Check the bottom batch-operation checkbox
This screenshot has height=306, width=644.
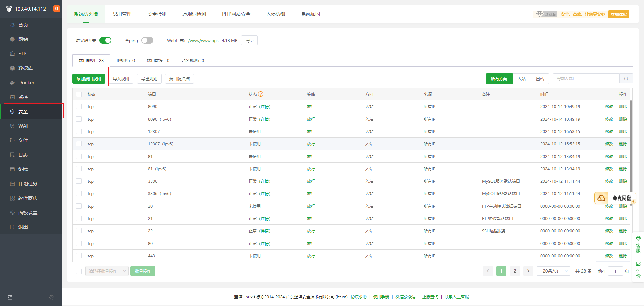click(79, 271)
